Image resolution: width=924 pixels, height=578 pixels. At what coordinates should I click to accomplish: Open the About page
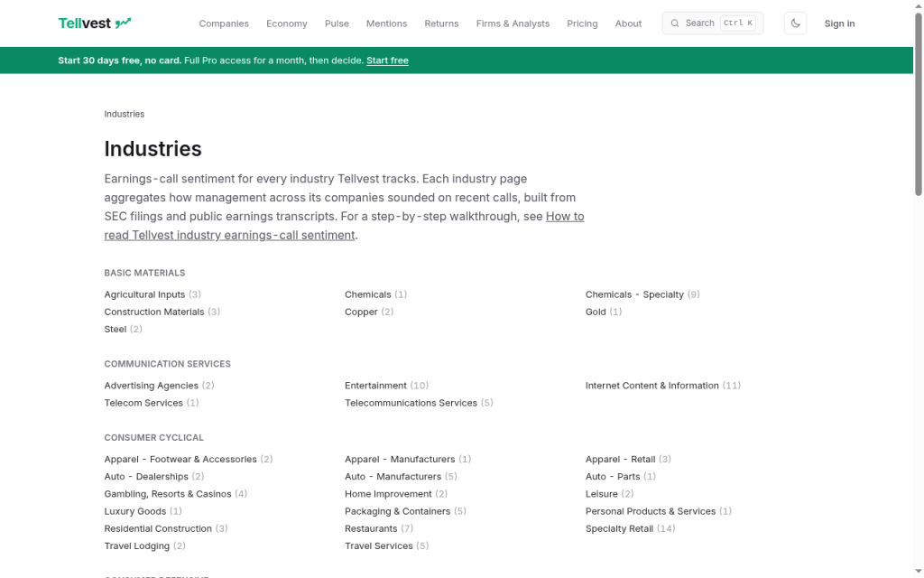click(628, 23)
